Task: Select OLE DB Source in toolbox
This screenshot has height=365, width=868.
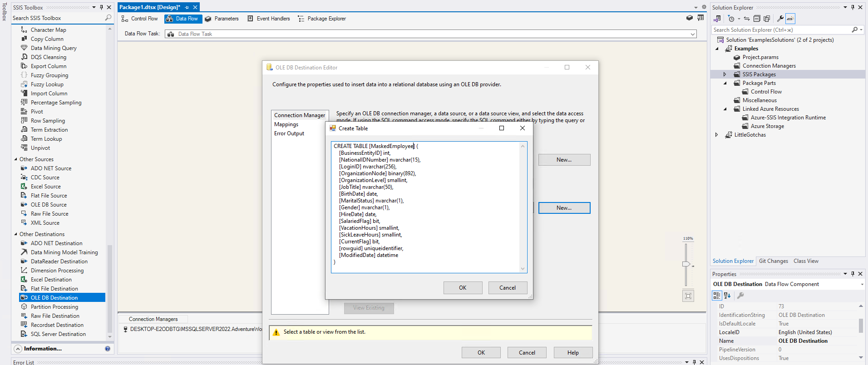Action: tap(49, 205)
